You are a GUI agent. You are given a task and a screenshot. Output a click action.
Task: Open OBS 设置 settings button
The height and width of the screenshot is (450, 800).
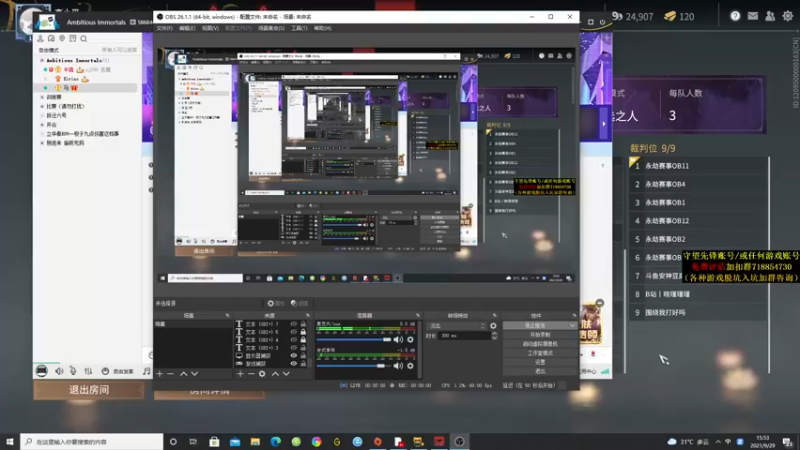click(540, 362)
